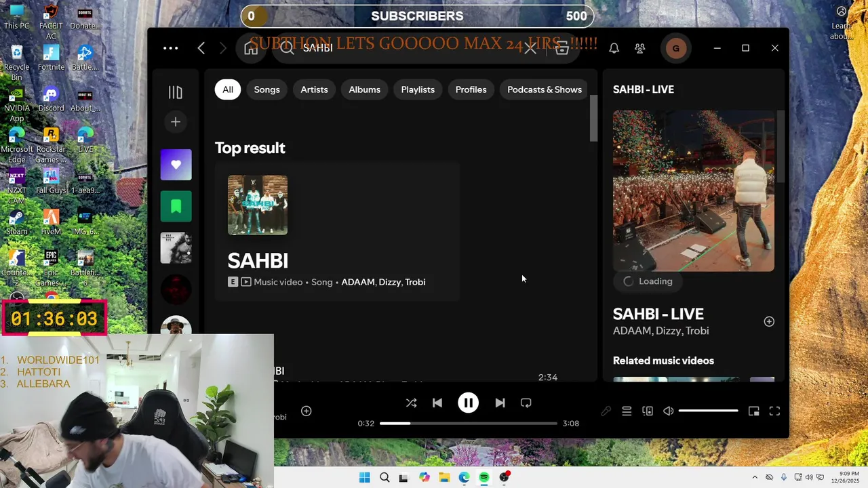Adjust the Spotify volume slider
The height and width of the screenshot is (488, 868).
[708, 411]
